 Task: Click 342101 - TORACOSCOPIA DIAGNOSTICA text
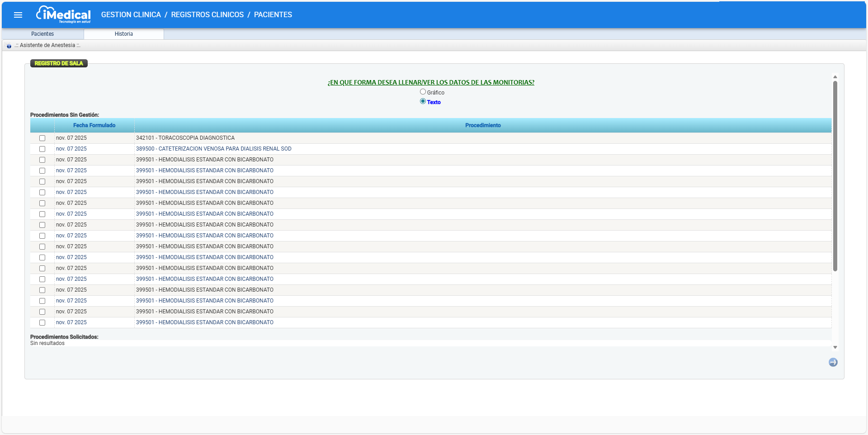[185, 138]
